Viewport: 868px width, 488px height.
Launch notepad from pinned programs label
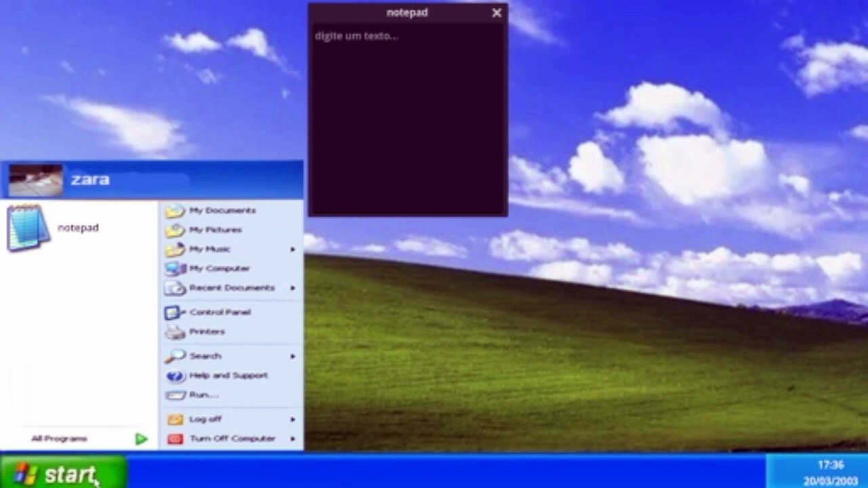(x=78, y=228)
